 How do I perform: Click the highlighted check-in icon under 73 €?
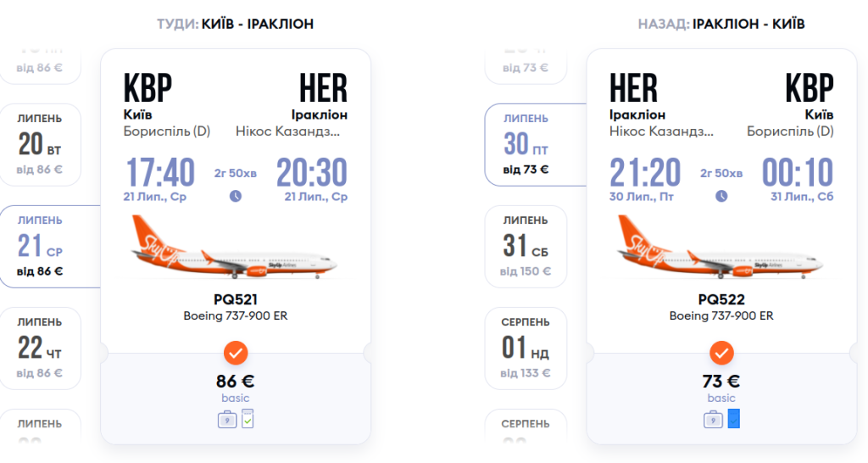pos(734,418)
